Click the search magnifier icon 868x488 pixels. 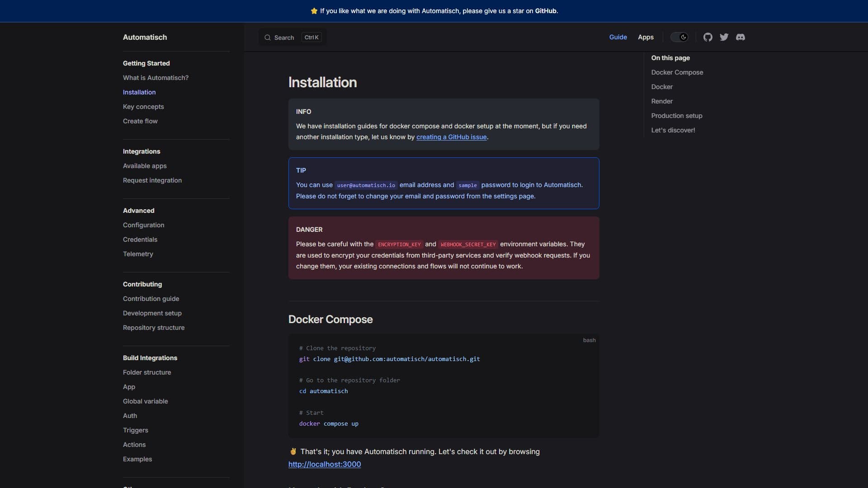click(x=268, y=38)
